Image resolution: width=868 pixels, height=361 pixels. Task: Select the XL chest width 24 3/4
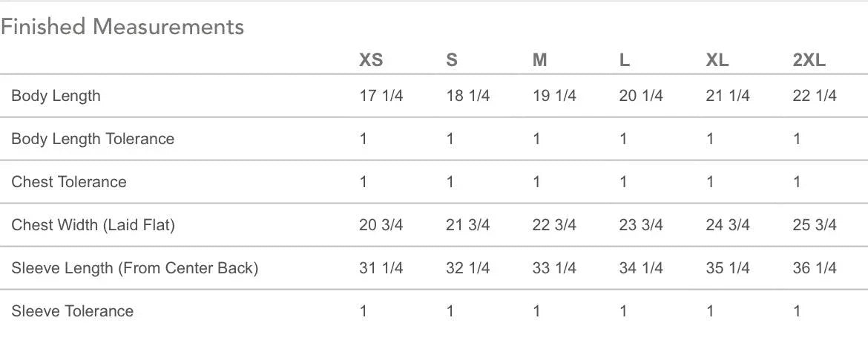pos(727,225)
